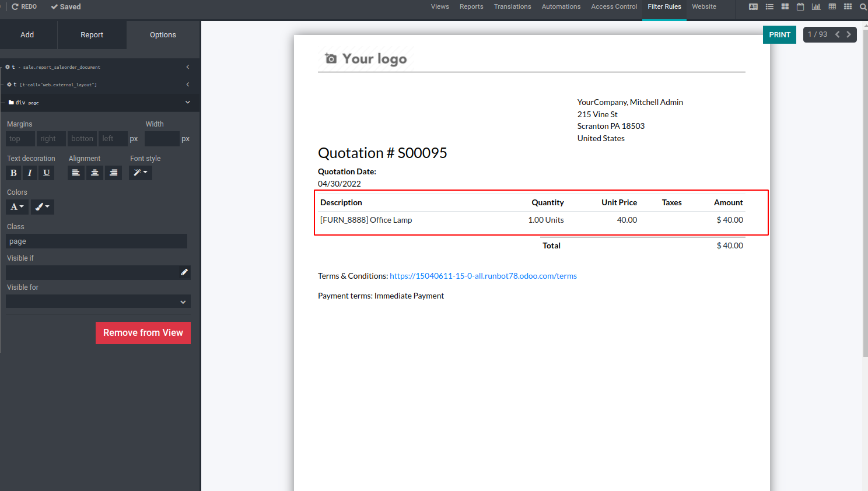Click Remove from View button
868x491 pixels.
pos(143,333)
